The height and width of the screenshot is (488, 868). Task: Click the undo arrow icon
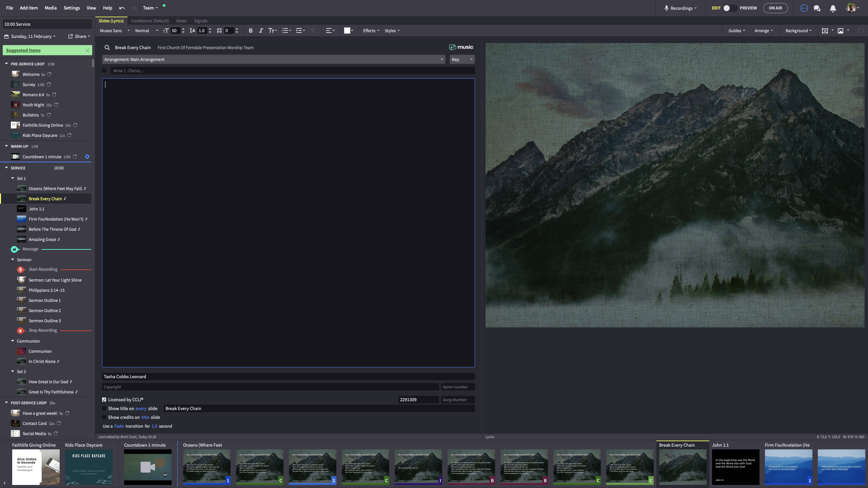122,8
